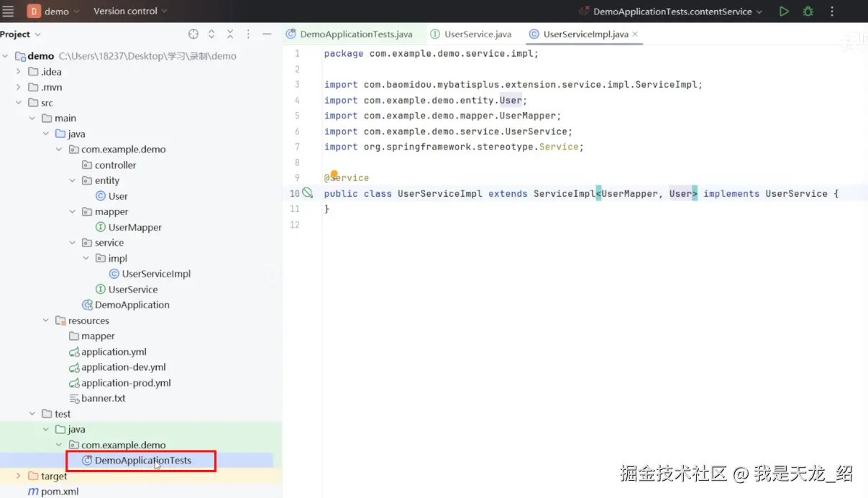
Task: Click the orange intention bulb on line 9
Action: pos(334,174)
